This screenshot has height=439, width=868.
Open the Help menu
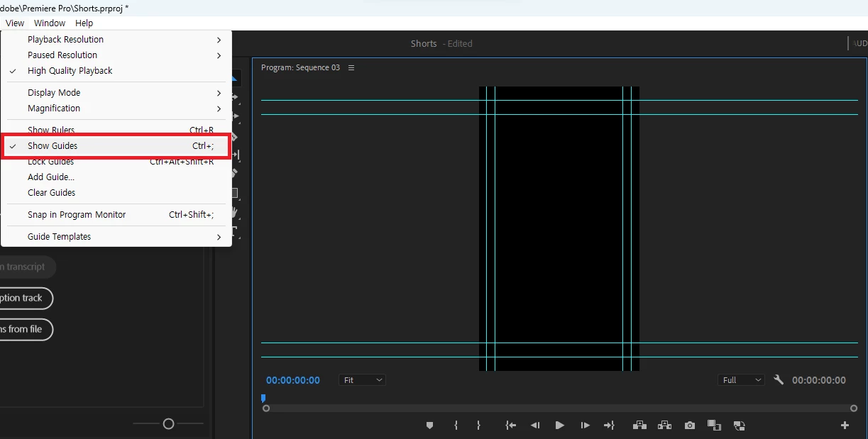(84, 23)
